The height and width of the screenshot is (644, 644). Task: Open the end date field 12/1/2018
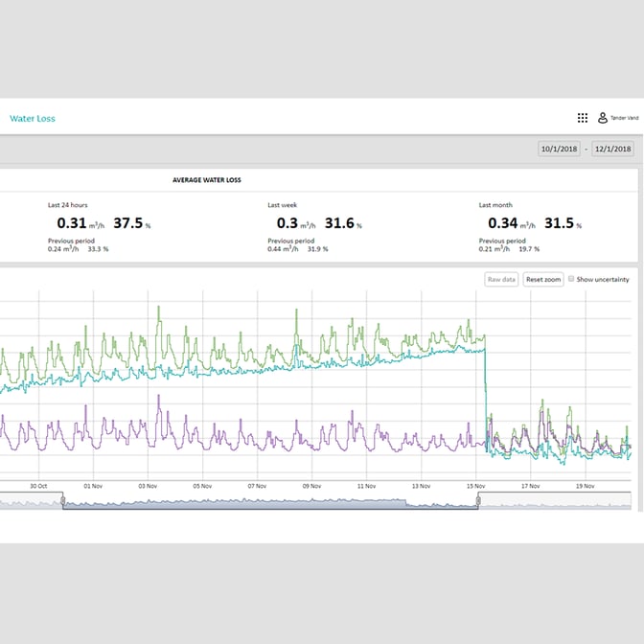[612, 149]
